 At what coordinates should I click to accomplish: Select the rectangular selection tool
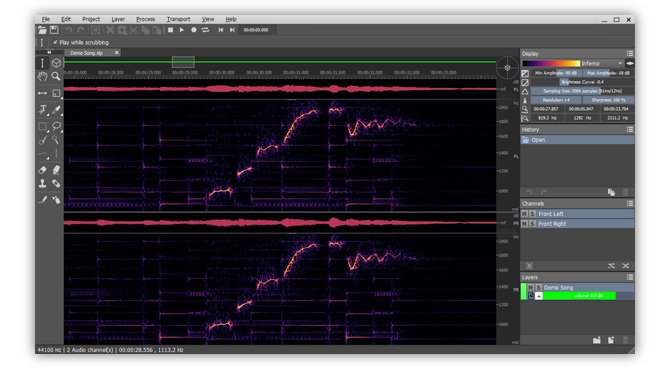(x=42, y=126)
